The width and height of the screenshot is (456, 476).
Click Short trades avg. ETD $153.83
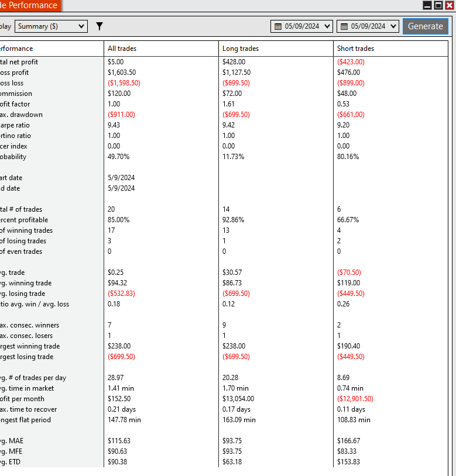348,462
